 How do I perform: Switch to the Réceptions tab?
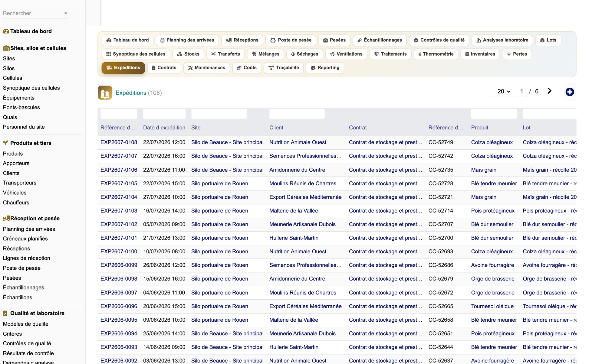242,40
